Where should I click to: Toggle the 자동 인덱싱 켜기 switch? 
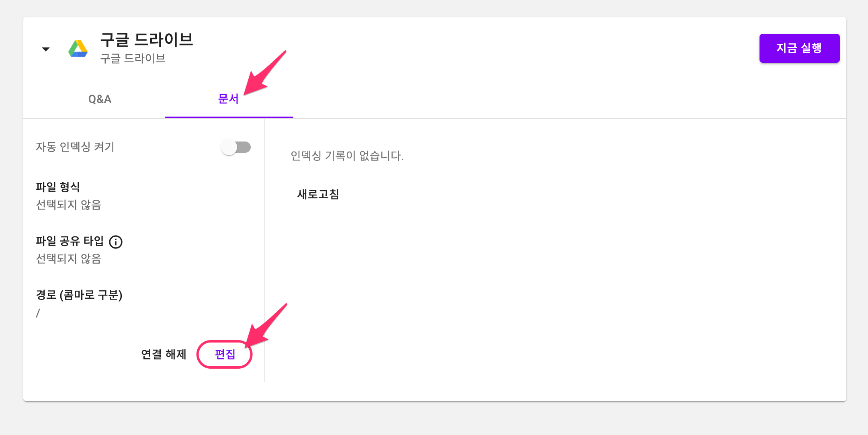click(x=236, y=147)
